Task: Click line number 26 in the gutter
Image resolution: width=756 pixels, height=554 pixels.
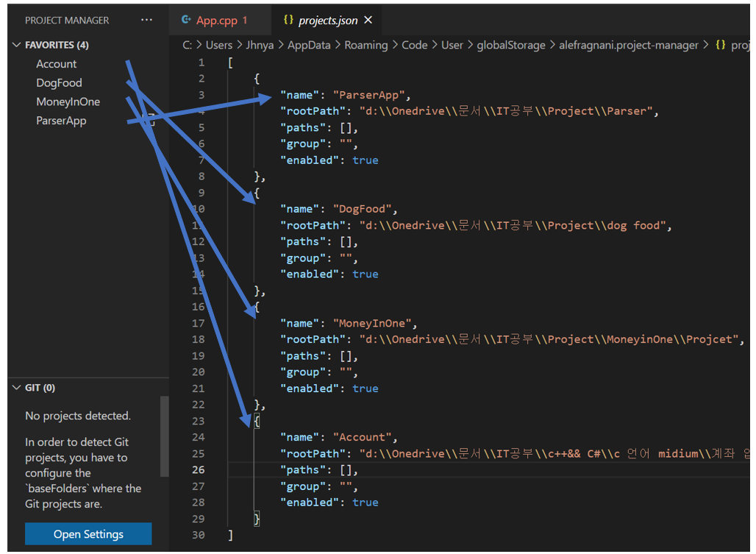Action: click(x=198, y=469)
